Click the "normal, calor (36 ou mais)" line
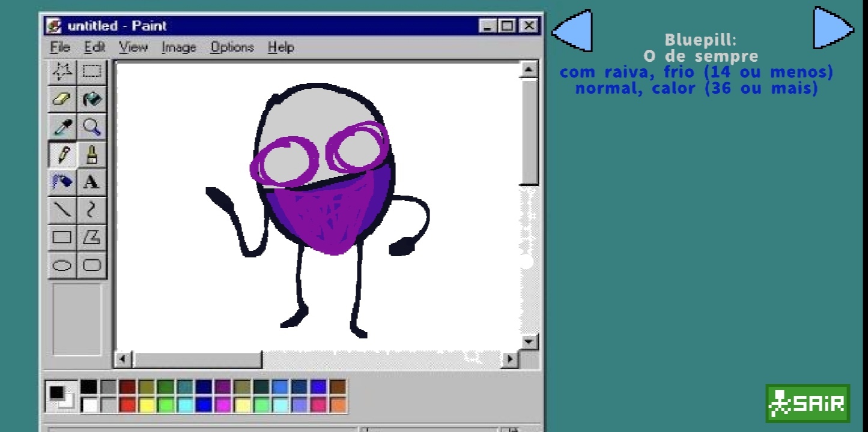Viewport: 868px width, 432px height. 697,88
